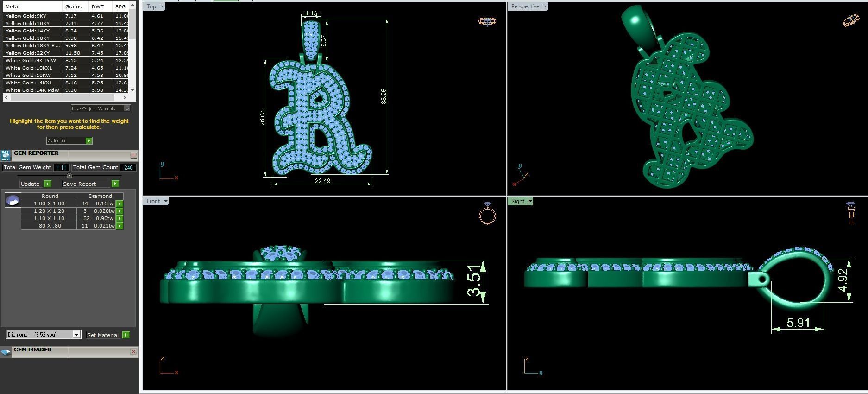The image size is (868, 394).
Task: Click the Calculate green arrow button
Action: (89, 140)
